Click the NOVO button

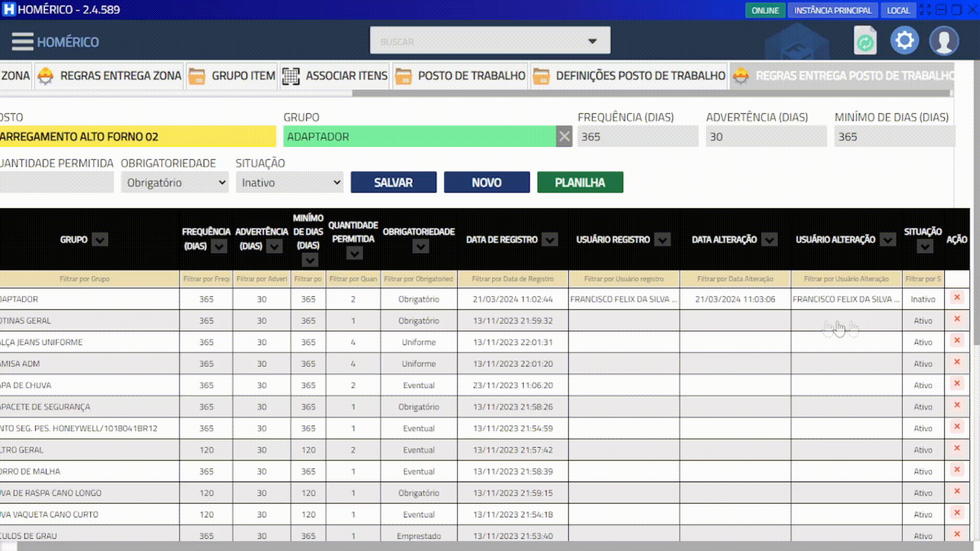pos(486,183)
